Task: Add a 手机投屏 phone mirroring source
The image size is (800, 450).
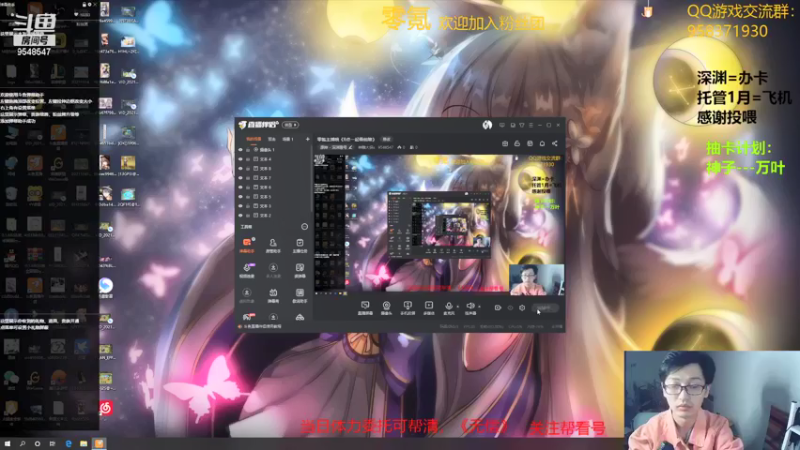Action: (407, 308)
